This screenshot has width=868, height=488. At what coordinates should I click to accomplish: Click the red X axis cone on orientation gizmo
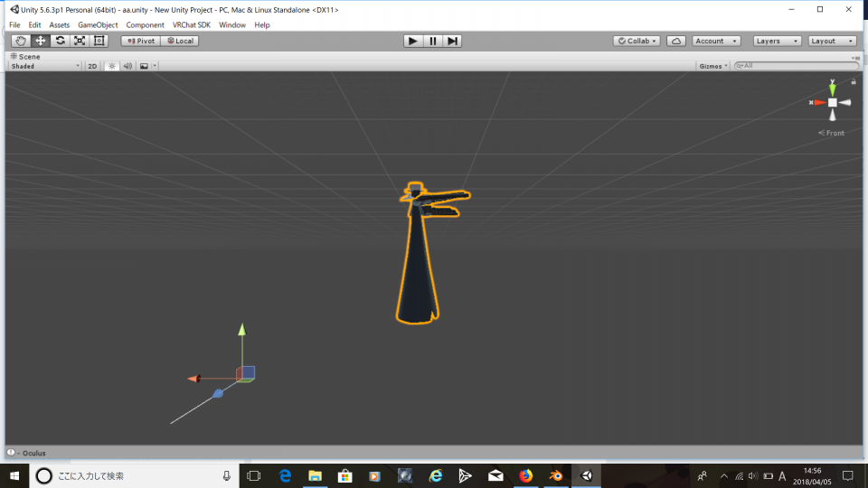click(x=819, y=102)
